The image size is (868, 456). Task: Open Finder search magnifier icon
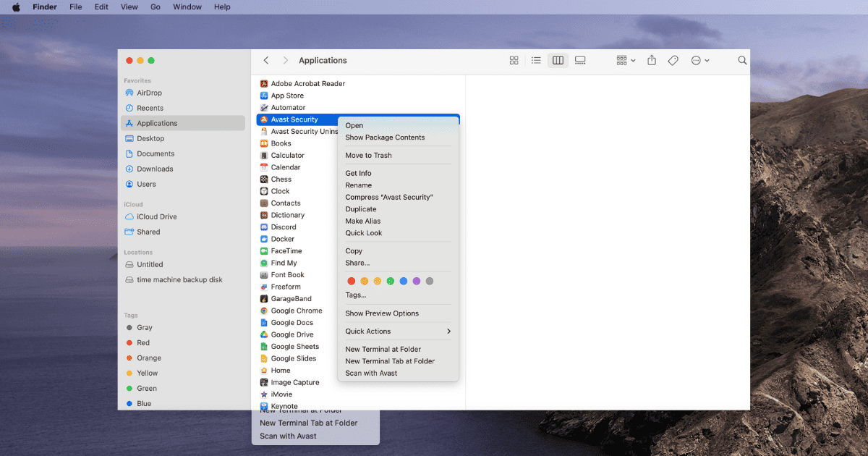click(x=742, y=61)
